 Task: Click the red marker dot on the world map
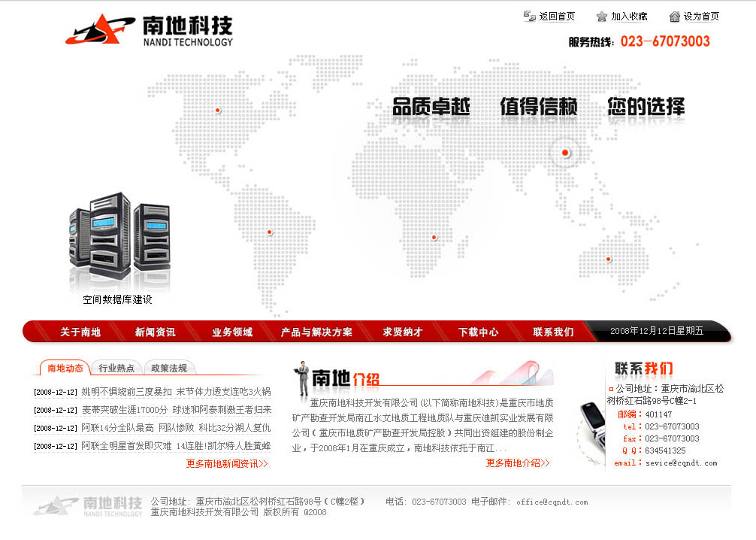pyautogui.click(x=564, y=153)
